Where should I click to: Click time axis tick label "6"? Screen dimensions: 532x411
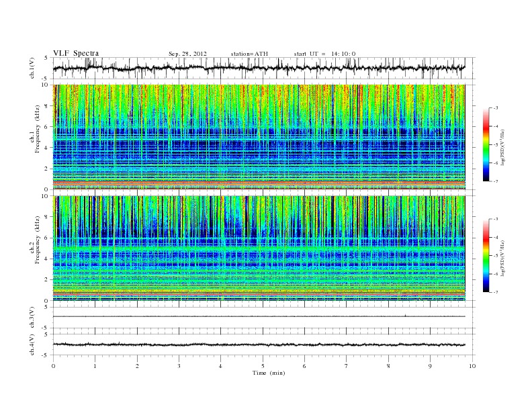(304, 366)
